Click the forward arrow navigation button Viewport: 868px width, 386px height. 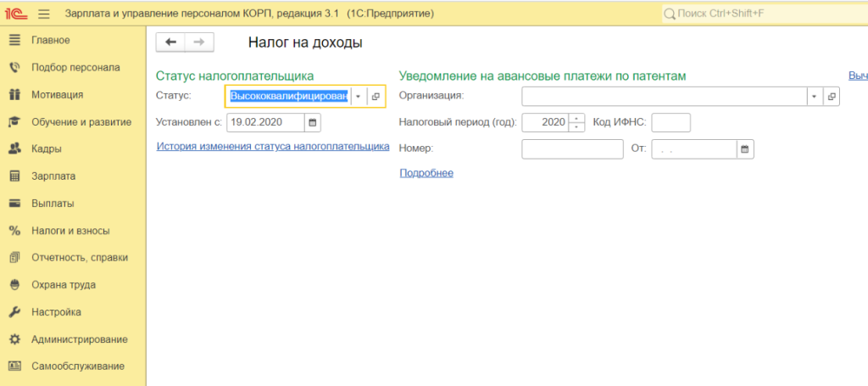199,42
